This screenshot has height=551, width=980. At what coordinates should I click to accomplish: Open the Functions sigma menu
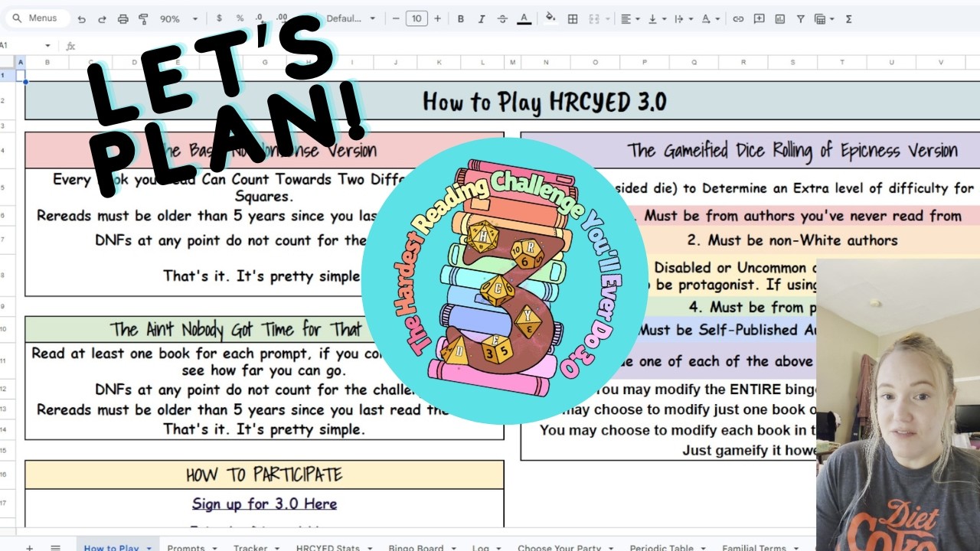[848, 18]
